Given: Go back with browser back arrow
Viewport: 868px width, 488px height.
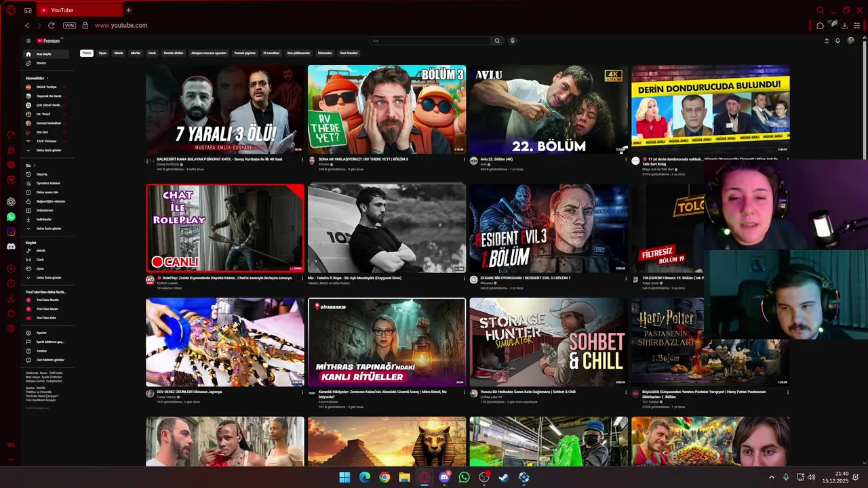Looking at the screenshot, I should (x=27, y=25).
